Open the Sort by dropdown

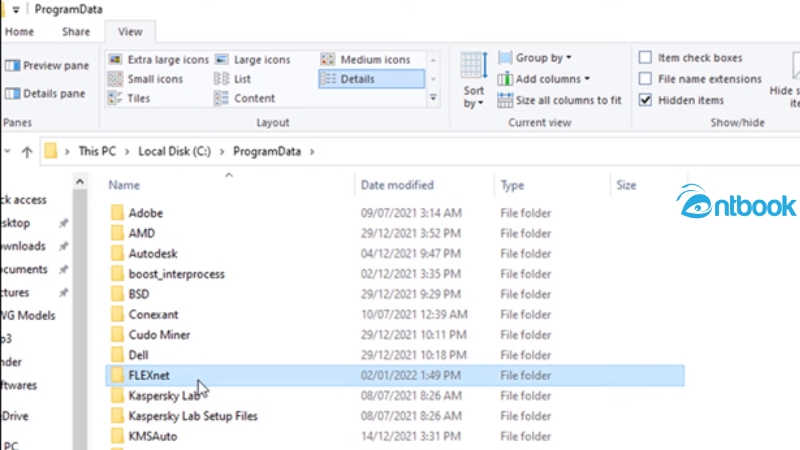(x=473, y=81)
